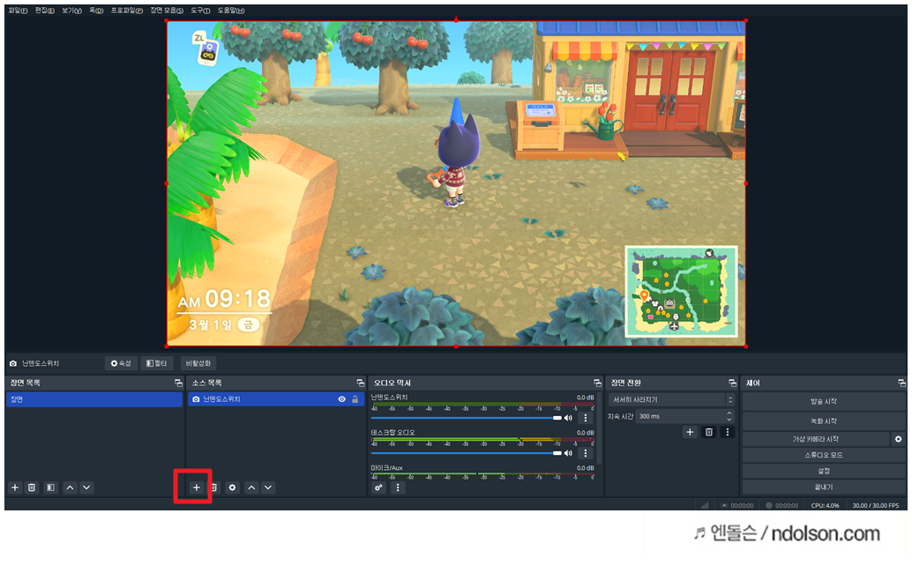Click 방송 시작 to start streaming
The height and width of the screenshot is (588, 912).
click(x=824, y=401)
